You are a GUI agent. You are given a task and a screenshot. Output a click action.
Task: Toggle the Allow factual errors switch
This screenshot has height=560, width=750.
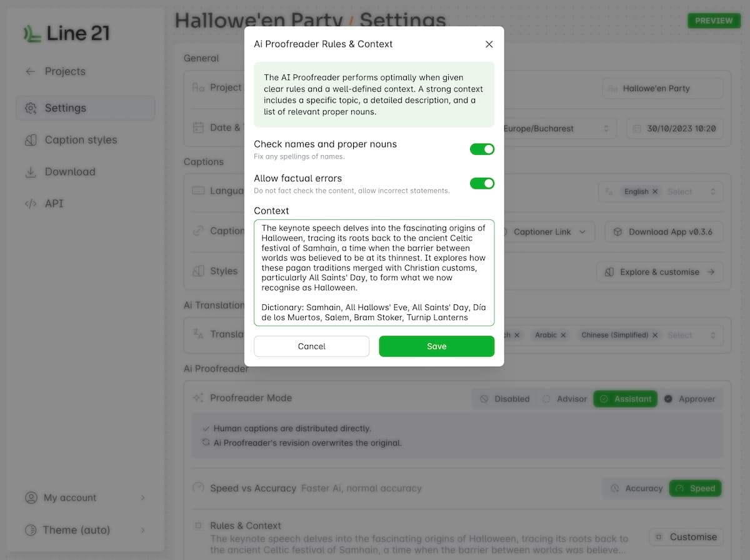[x=482, y=184]
